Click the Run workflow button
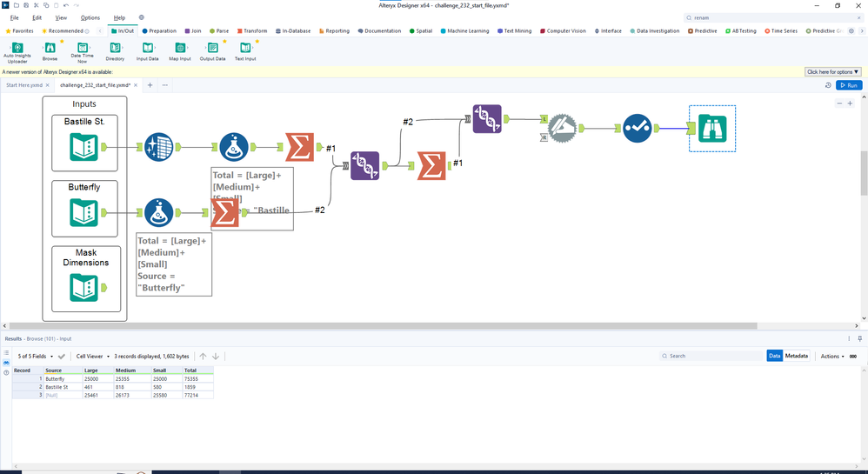The height and width of the screenshot is (474, 868). 849,85
